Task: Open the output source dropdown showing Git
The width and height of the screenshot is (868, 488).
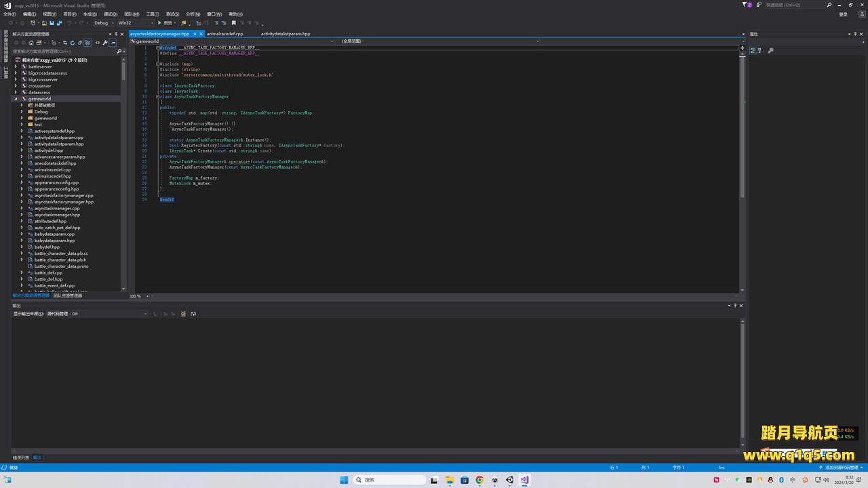Action: click(x=96, y=314)
